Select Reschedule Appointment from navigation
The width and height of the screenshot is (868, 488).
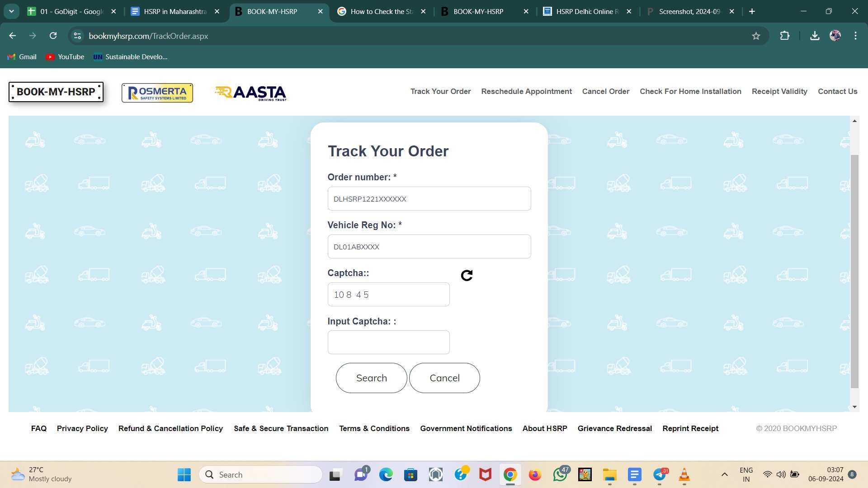(x=526, y=92)
